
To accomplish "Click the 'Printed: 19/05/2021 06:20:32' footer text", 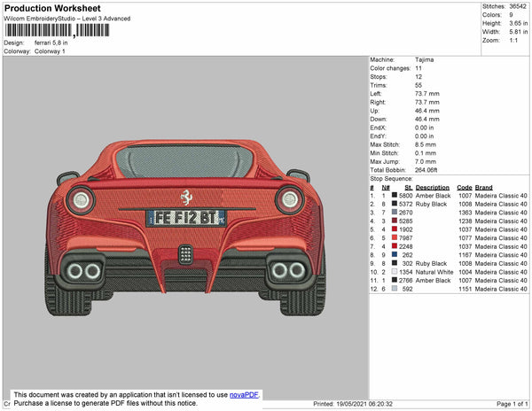I will point(353,404).
